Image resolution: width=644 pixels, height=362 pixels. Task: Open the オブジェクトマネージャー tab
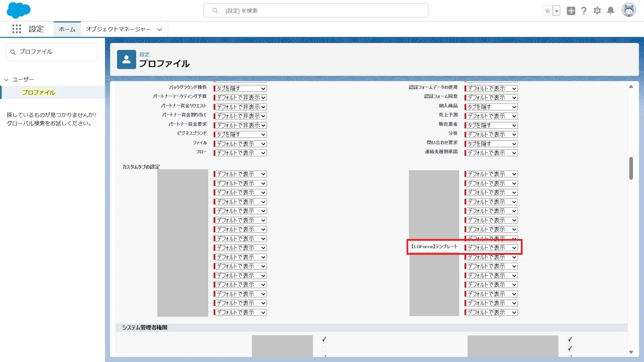(x=118, y=29)
